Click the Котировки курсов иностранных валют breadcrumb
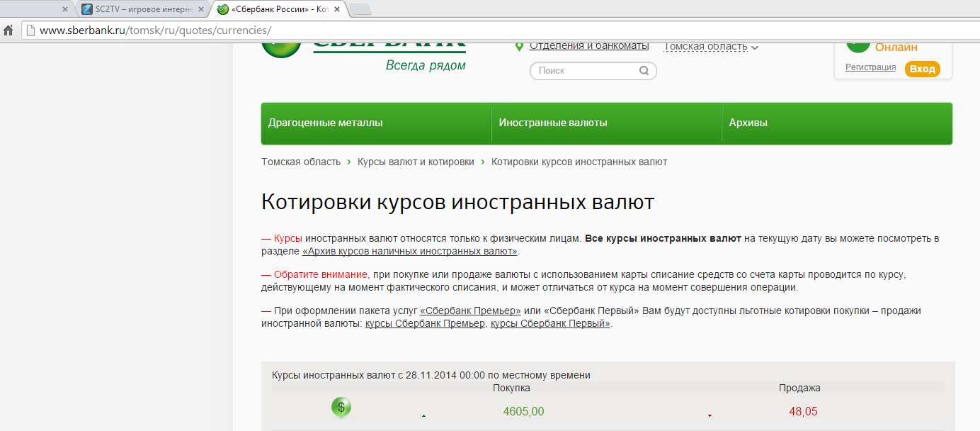Screen dimensions: 980x431 point(579,162)
